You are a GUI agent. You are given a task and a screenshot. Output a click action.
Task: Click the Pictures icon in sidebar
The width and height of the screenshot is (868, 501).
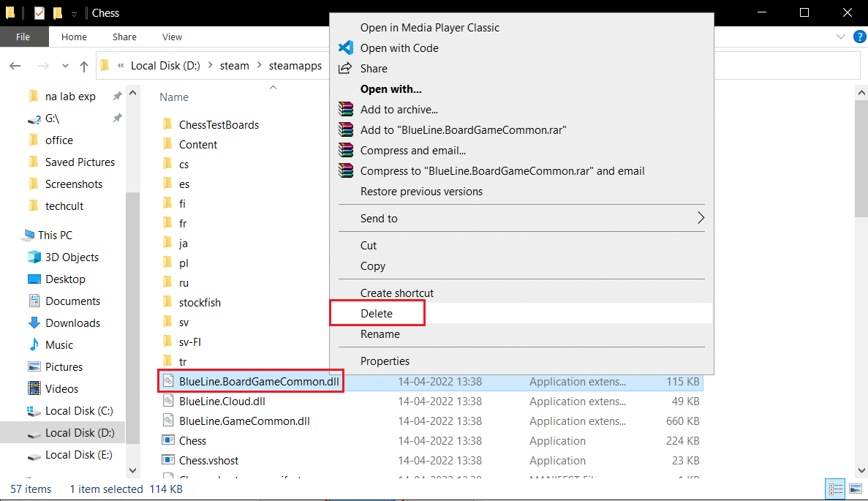click(x=34, y=366)
